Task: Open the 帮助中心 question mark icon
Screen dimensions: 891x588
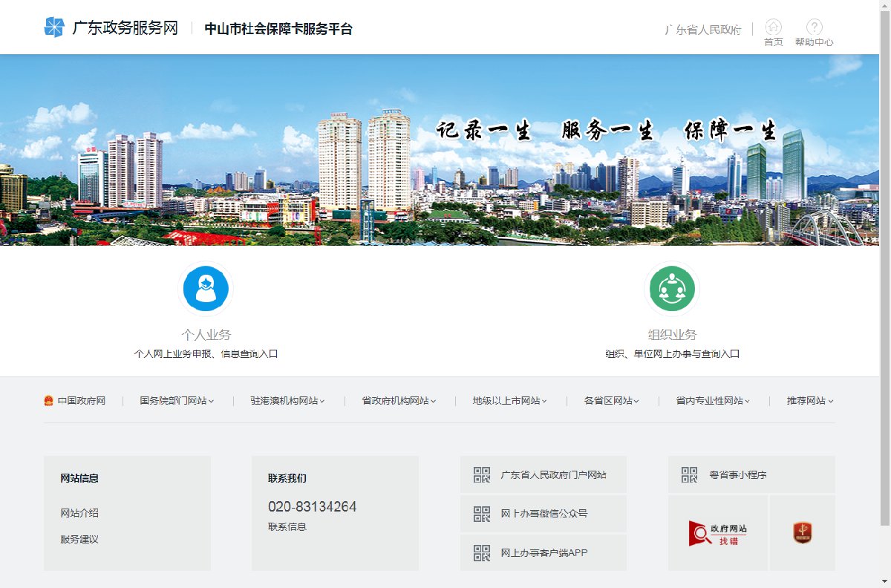Action: [x=814, y=27]
